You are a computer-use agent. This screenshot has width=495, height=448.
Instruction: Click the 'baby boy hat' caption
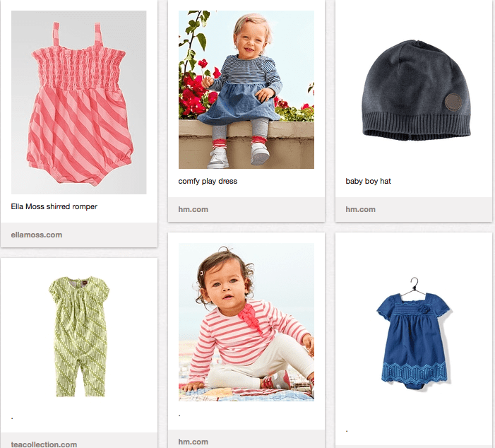368,182
